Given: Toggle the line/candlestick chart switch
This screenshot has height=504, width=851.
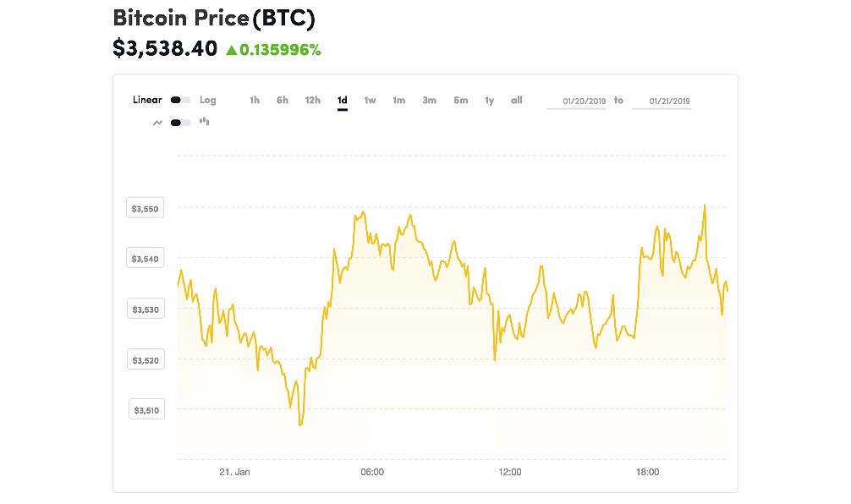Looking at the screenshot, I should coord(180,123).
